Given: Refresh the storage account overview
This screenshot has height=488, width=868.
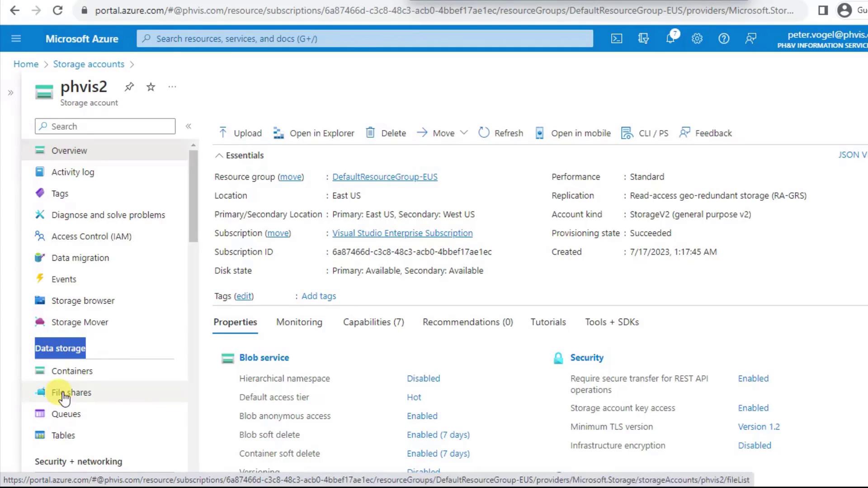Looking at the screenshot, I should [500, 133].
